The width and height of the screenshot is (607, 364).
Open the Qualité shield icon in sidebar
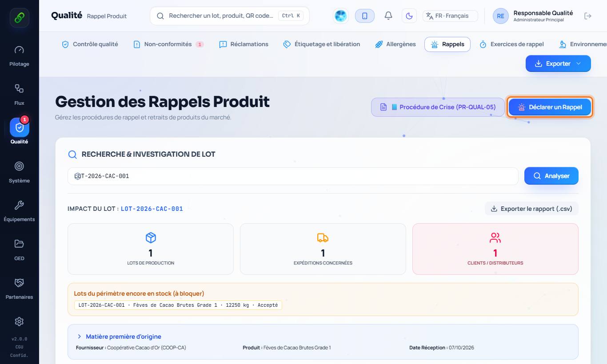click(x=19, y=128)
